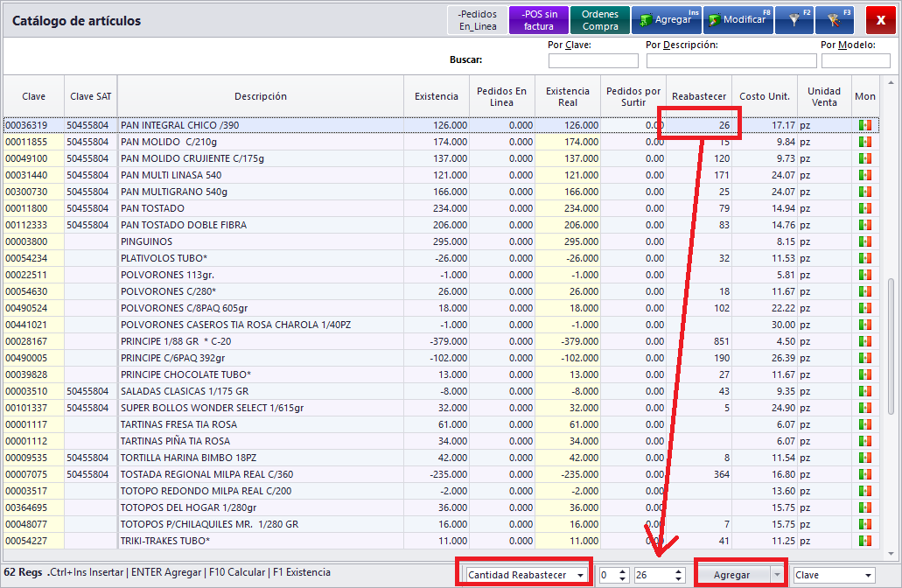Screen dimensions: 902x588
Task: Click the flag icon in the PINGUINOS row
Action: click(x=865, y=241)
